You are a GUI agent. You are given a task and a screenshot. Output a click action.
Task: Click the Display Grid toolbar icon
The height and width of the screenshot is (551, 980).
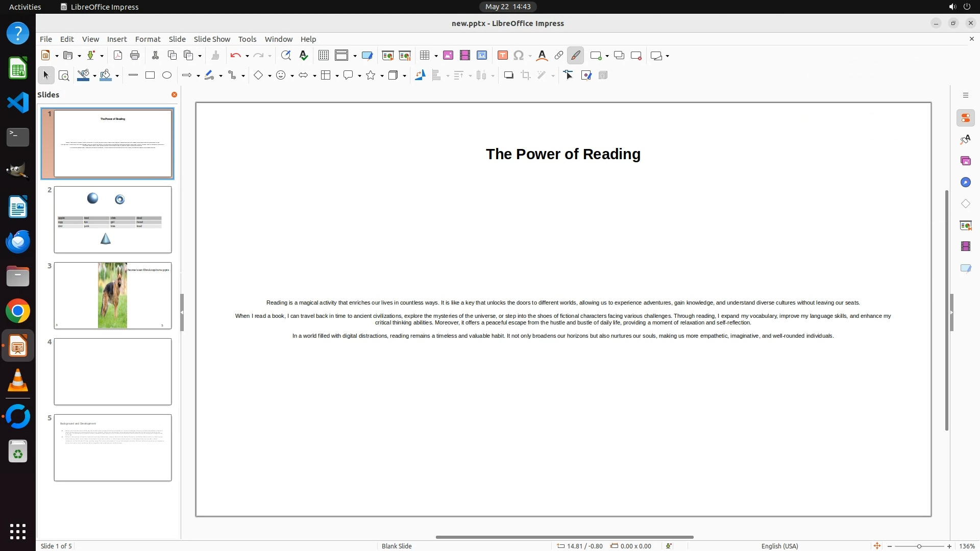[x=323, y=56]
